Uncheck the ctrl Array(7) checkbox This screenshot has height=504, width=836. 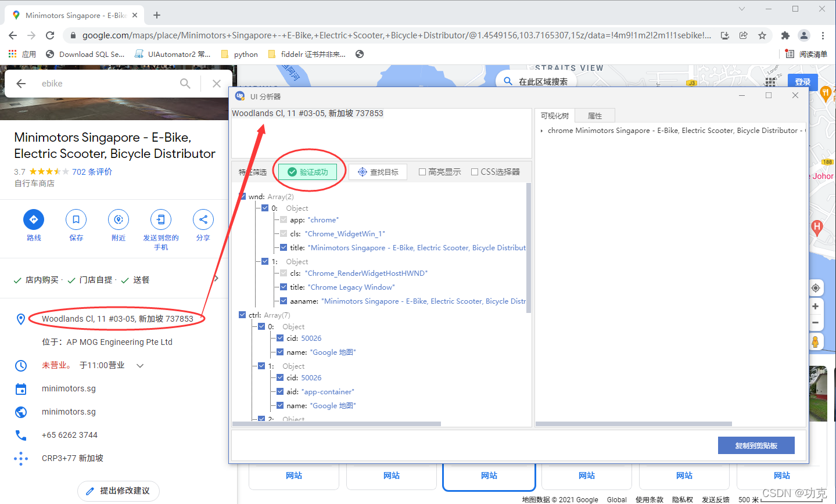click(x=242, y=315)
